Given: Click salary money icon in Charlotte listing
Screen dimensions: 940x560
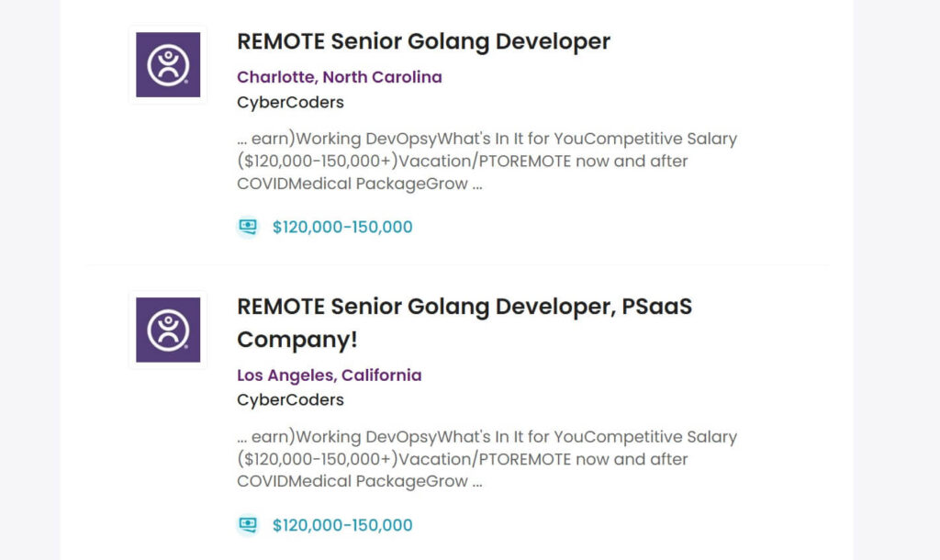Looking at the screenshot, I should pos(248,227).
